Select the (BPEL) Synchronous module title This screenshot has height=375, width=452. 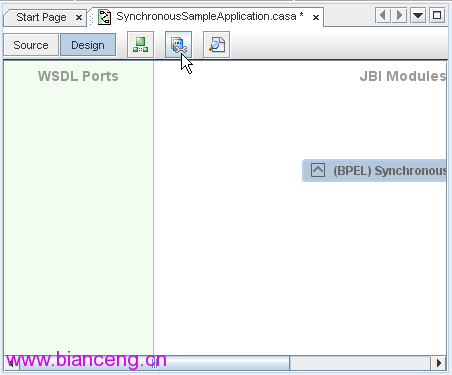390,171
